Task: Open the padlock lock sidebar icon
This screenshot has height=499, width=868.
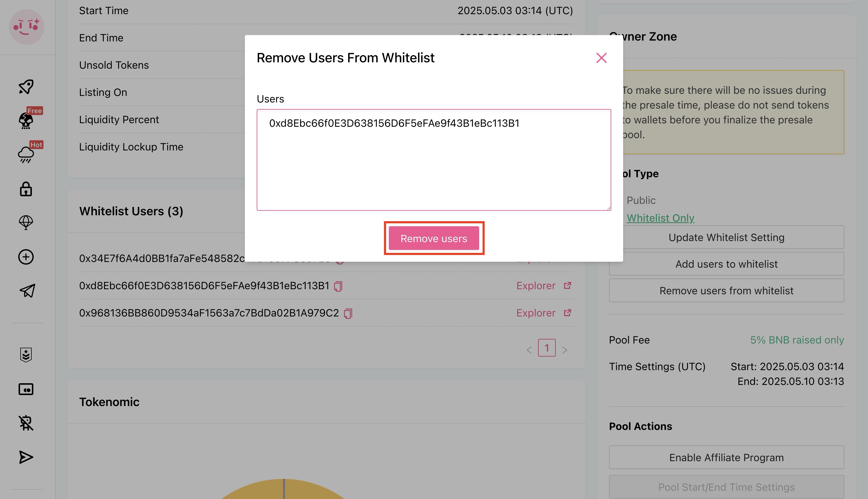Action: [x=26, y=189]
